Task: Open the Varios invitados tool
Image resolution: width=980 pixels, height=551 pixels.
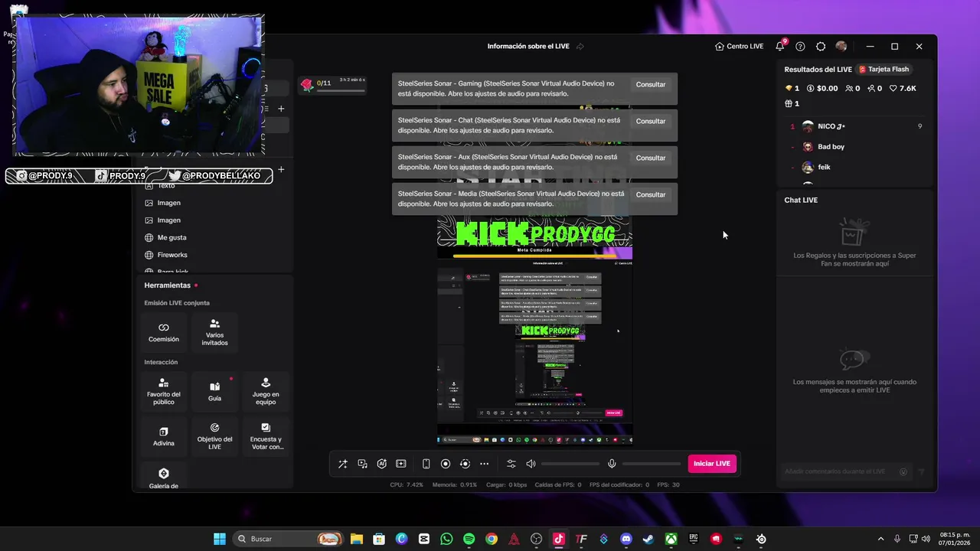Action: (x=214, y=332)
